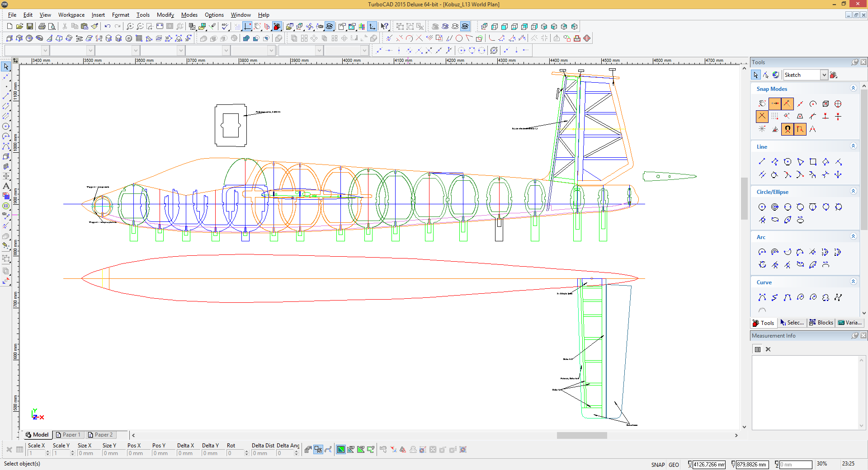Switch to the Paper 2 tab
Screen dimensions: 868x470
click(100, 435)
